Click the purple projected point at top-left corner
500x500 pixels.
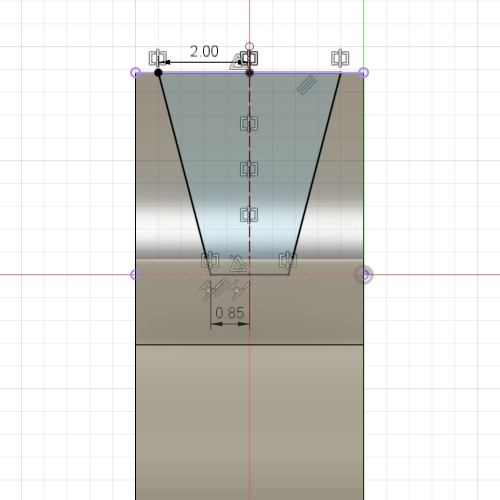135,73
